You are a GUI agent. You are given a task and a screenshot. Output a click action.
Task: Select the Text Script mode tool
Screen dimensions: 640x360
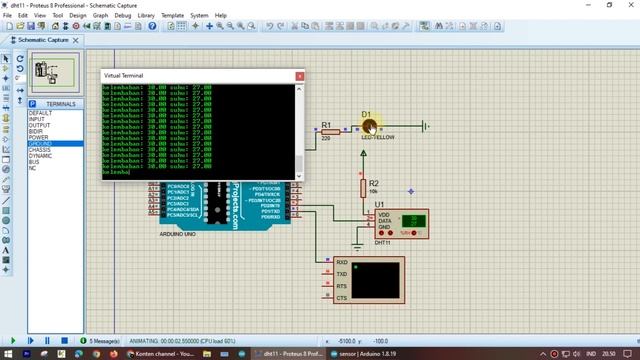(x=6, y=98)
